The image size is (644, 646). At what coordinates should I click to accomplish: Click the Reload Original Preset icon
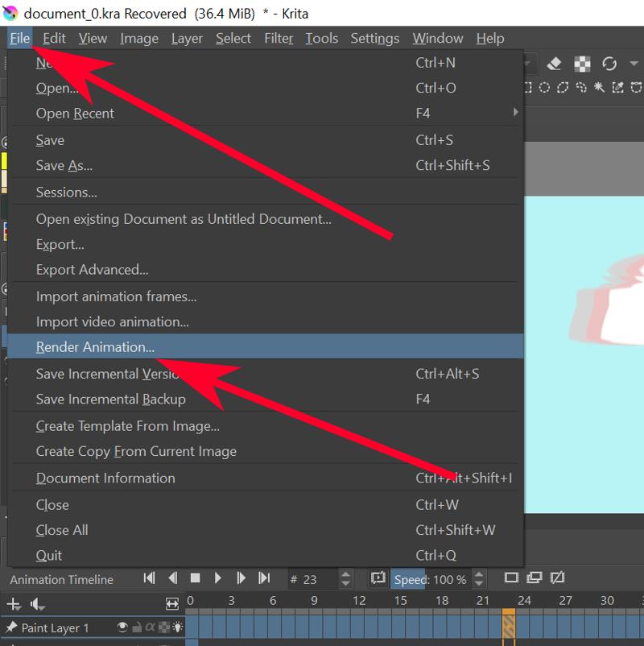(x=609, y=64)
